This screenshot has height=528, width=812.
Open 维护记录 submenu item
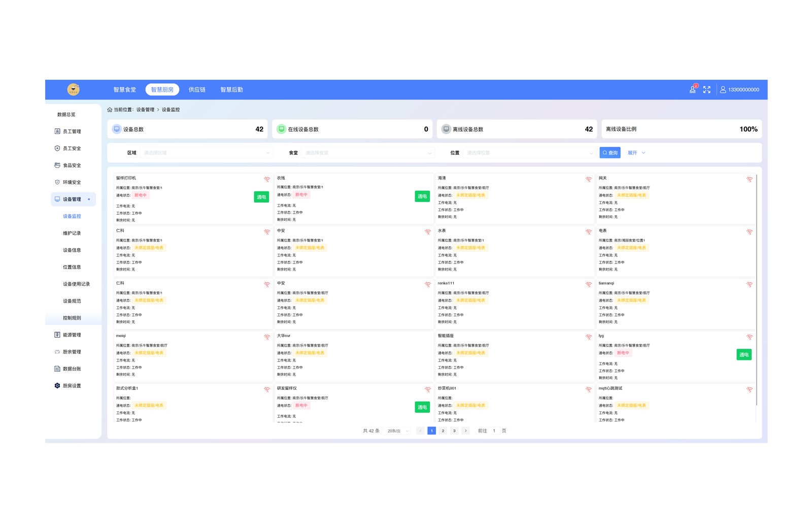pos(72,233)
